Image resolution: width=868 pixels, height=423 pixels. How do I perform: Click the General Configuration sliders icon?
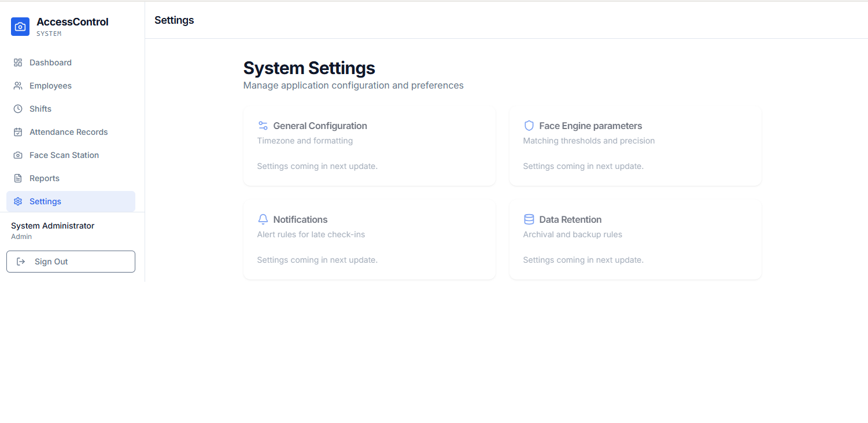(263, 126)
